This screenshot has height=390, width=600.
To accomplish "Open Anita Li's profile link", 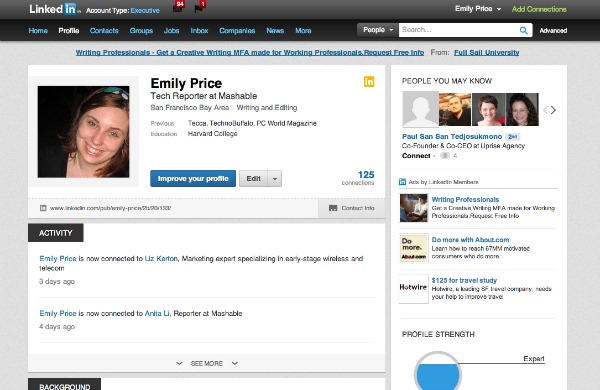I will point(157,313).
